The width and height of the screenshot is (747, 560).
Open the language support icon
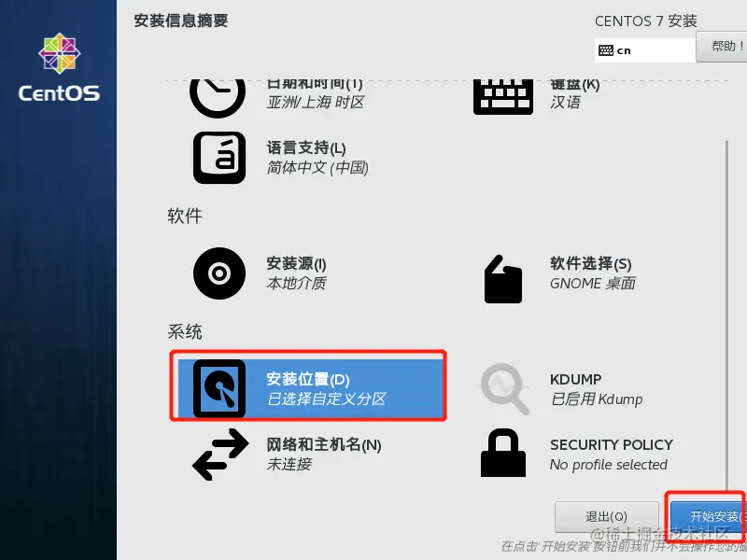click(x=219, y=158)
